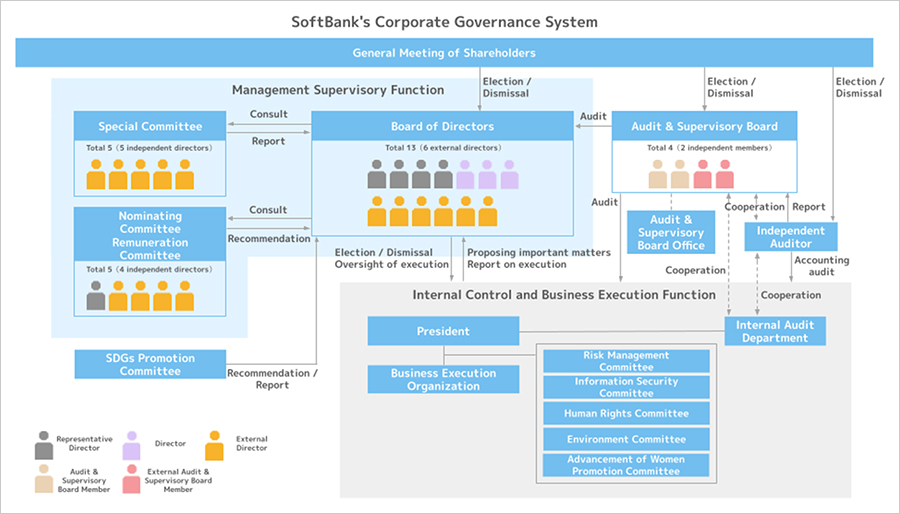The width and height of the screenshot is (900, 514).
Task: Click "Election / Dismissal" label above Board of Directors
Action: click(507, 87)
